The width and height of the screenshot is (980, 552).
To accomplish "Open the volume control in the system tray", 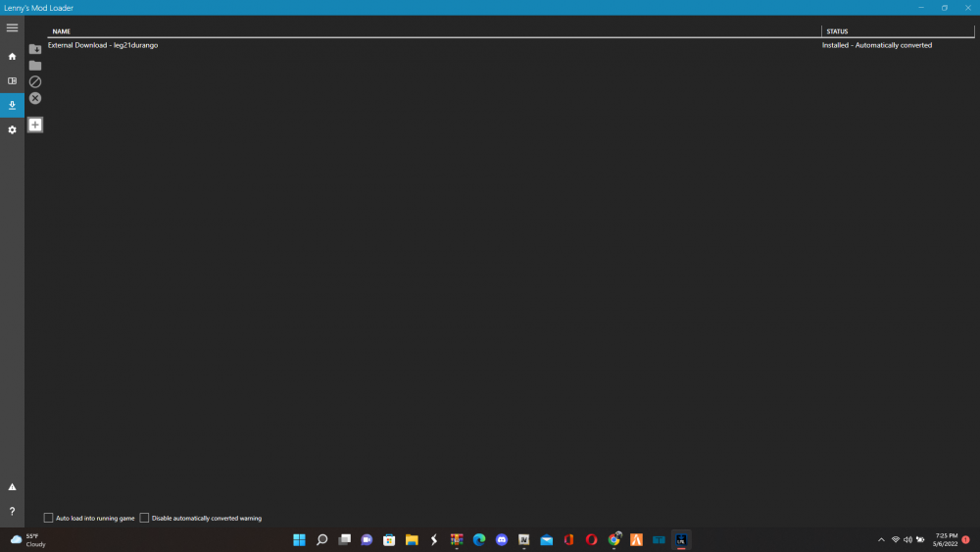I will 907,539.
